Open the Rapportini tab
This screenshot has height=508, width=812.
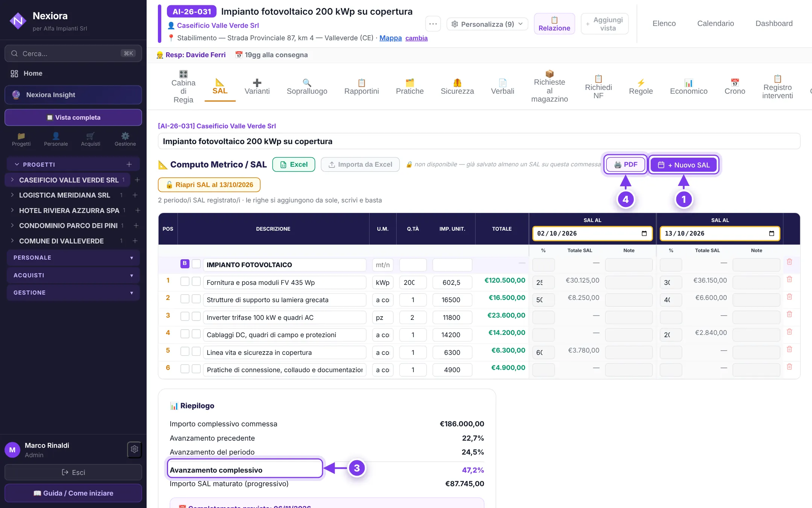(x=362, y=87)
